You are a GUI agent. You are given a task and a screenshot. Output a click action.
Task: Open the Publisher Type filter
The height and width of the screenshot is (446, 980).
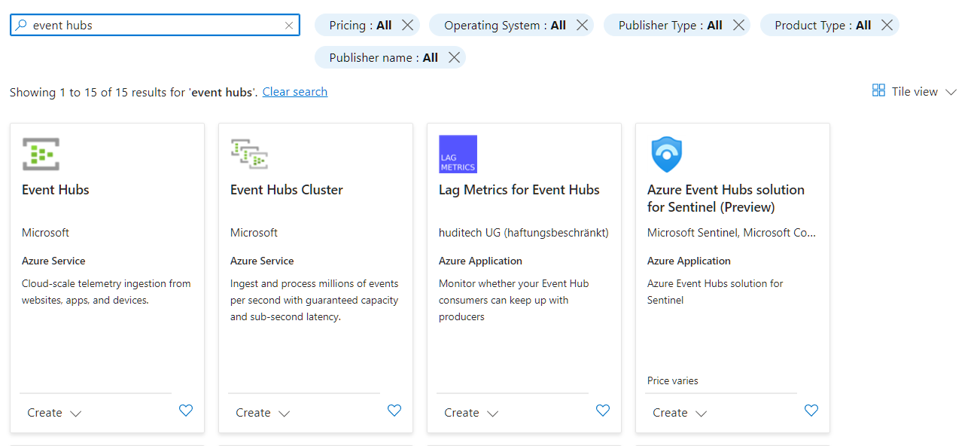click(x=669, y=26)
